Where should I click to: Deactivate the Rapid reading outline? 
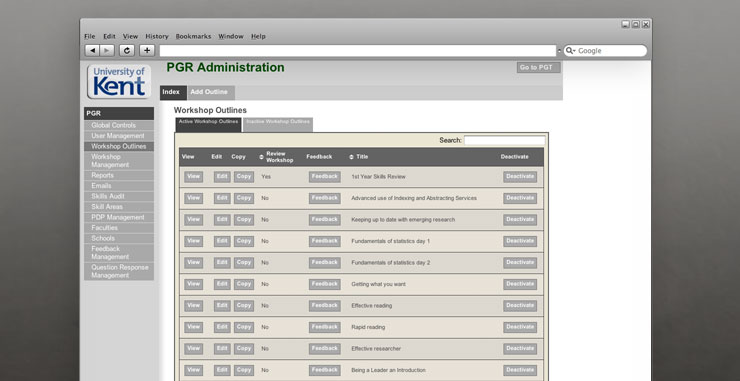click(x=520, y=327)
